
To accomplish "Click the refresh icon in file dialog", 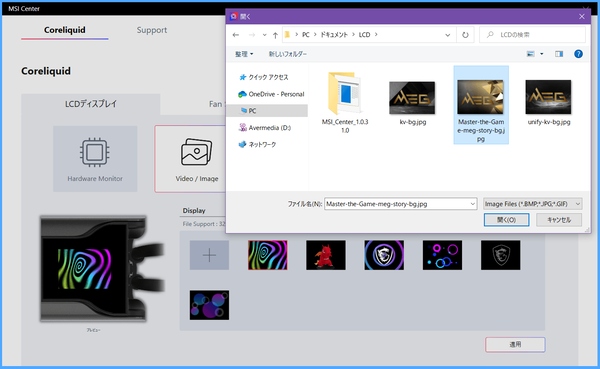I will (x=465, y=35).
